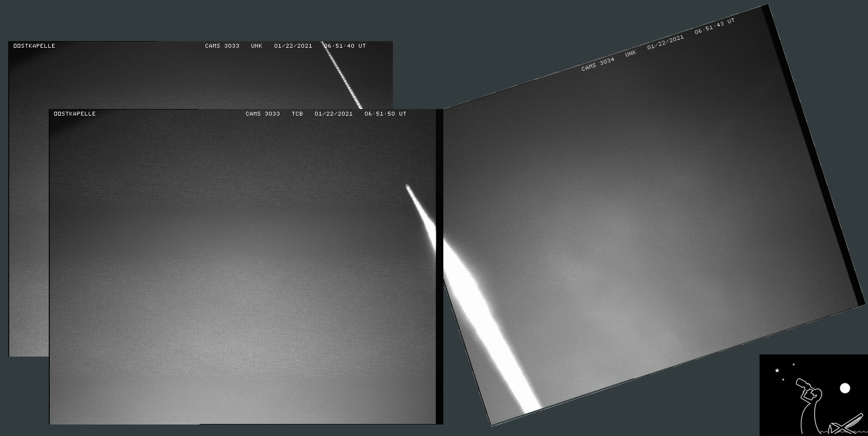
Task: Click the lowest small star in the logo
Action: point(783,380)
